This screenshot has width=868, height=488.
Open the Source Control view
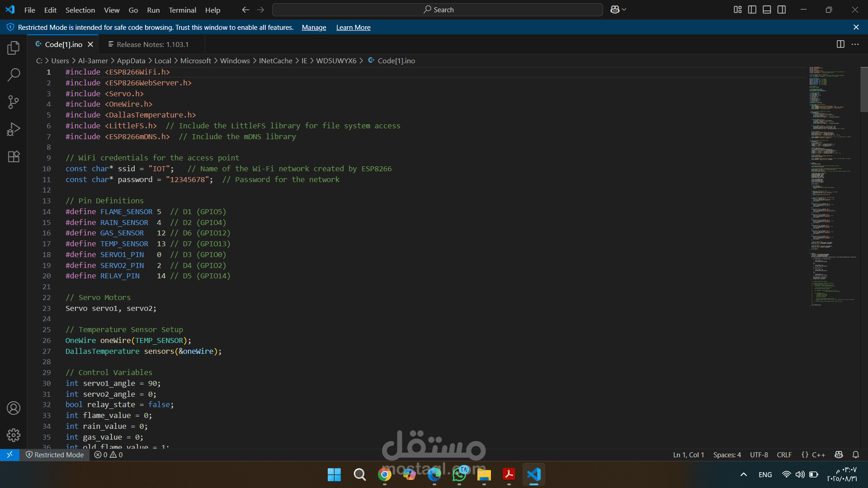tap(14, 102)
